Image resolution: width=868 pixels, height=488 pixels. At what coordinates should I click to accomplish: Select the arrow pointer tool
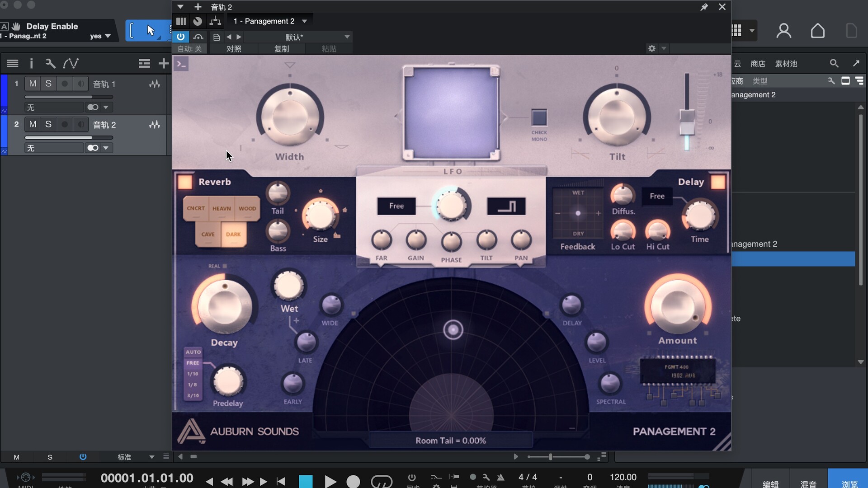151,30
